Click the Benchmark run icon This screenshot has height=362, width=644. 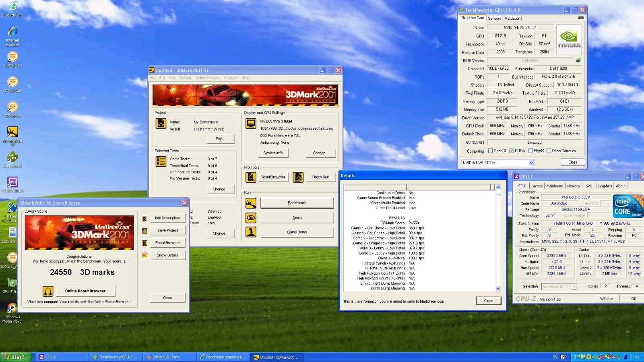pyautogui.click(x=251, y=203)
